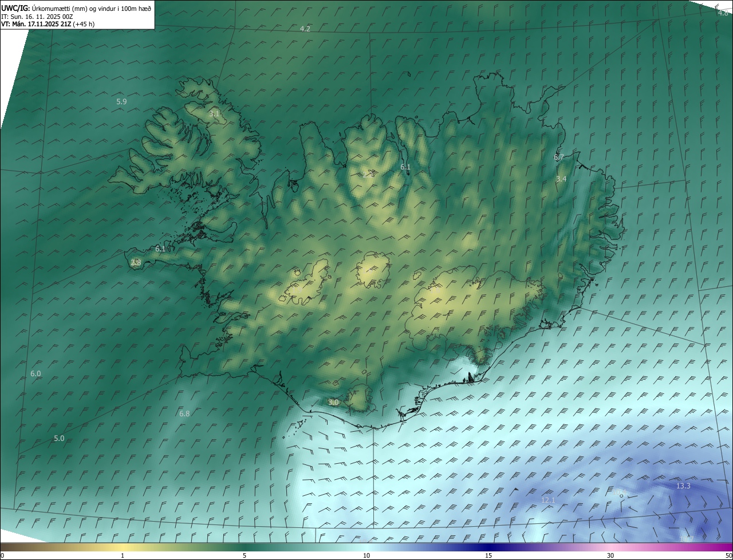
Task: Click the 2.8 value on the map
Action: pyautogui.click(x=136, y=263)
